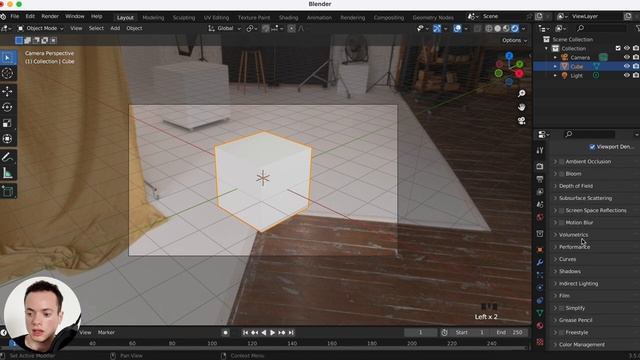Open the viewport Options popover
640x360 pixels.
pos(514,40)
